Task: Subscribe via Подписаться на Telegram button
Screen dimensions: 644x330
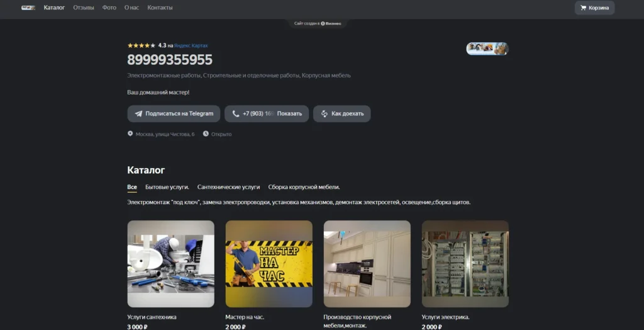Action: pyautogui.click(x=174, y=113)
